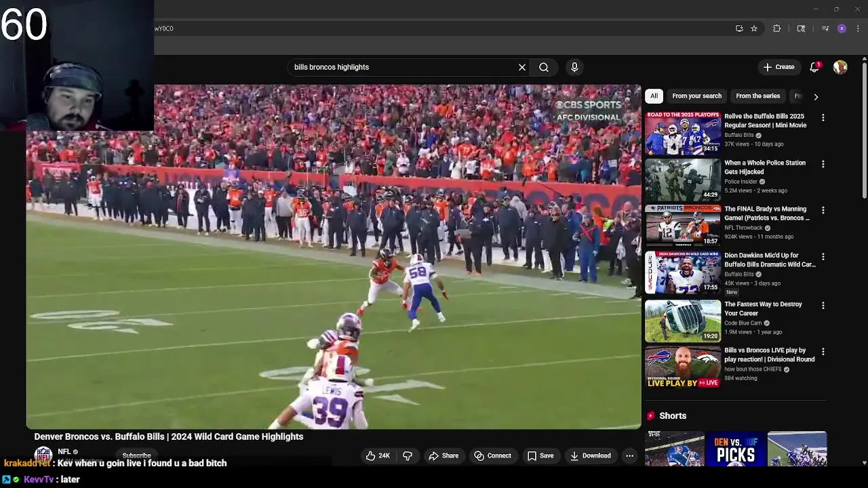Open options for Relive the Buffalo Bills video
Viewport: 868px width, 488px height.
[x=823, y=117]
